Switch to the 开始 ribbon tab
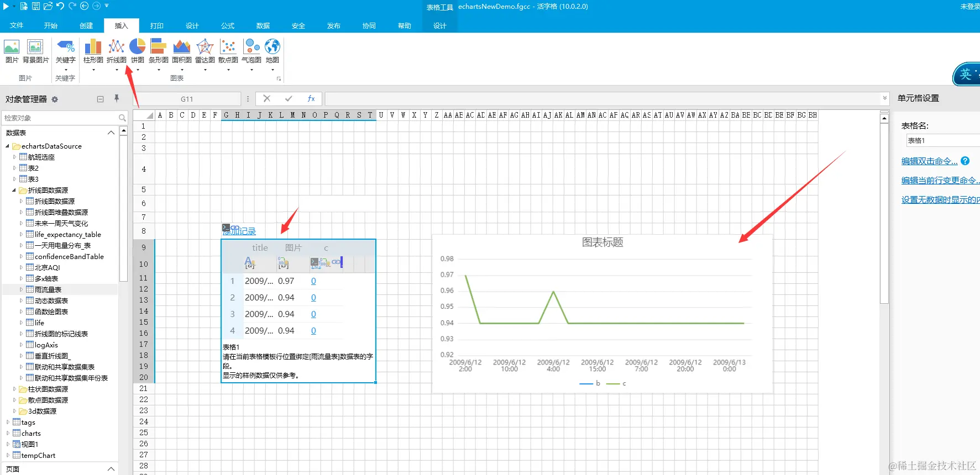Screen dimensions: 980x475 [x=51, y=25]
